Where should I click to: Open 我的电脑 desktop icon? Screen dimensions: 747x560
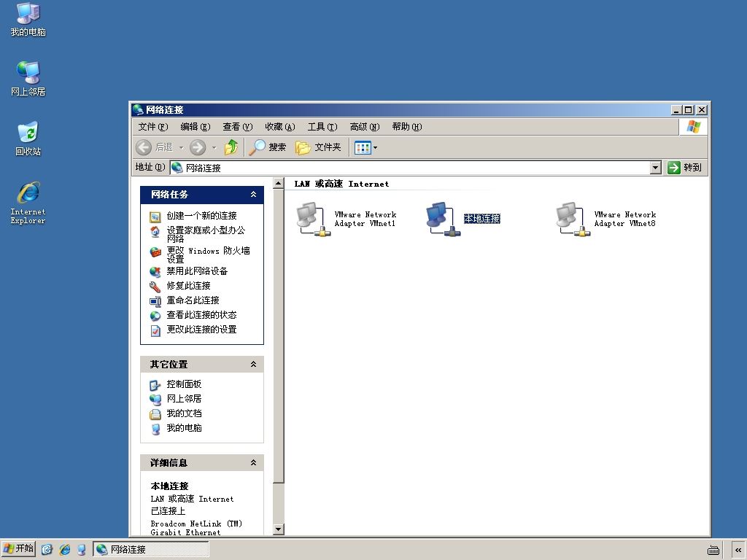(28, 19)
